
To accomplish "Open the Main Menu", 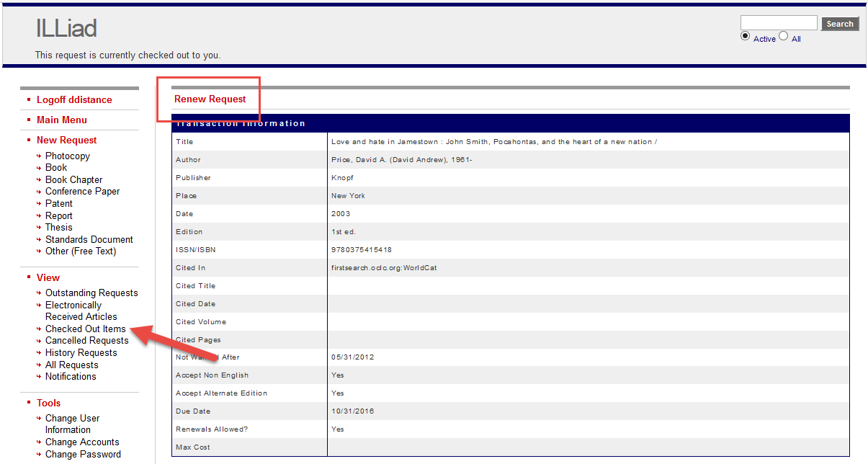I will point(61,120).
